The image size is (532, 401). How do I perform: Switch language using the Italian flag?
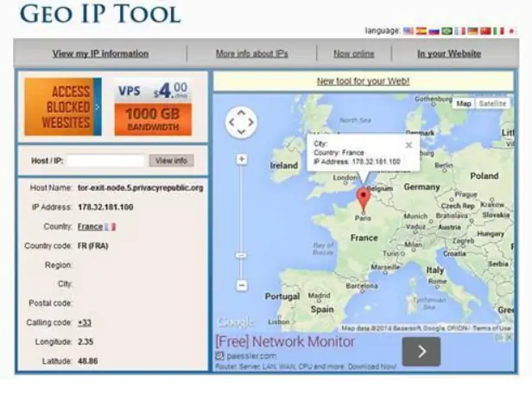pos(498,31)
